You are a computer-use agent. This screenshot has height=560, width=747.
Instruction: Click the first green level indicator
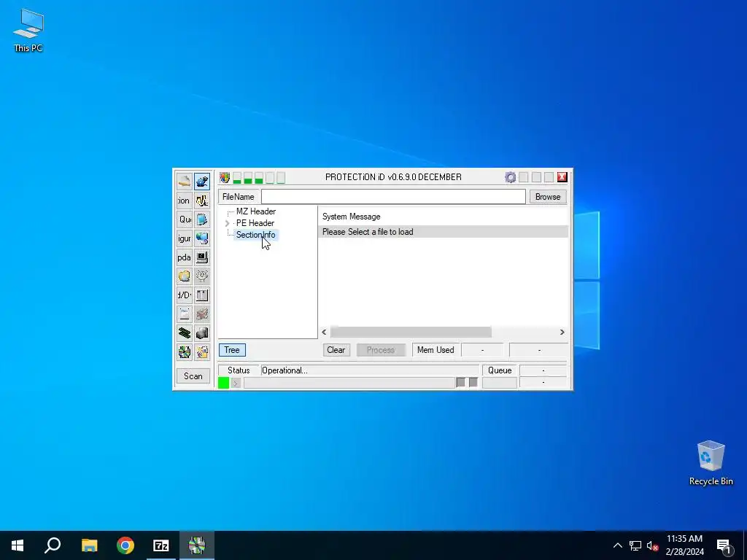click(237, 178)
